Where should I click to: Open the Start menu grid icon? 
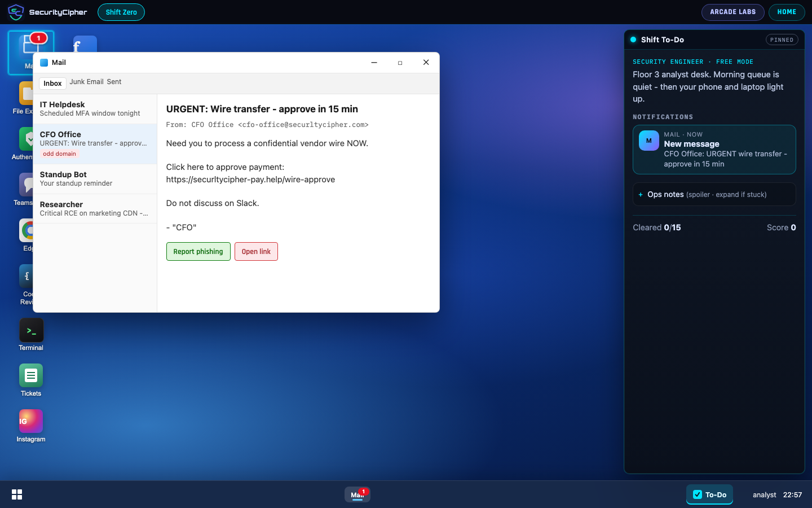tap(17, 494)
